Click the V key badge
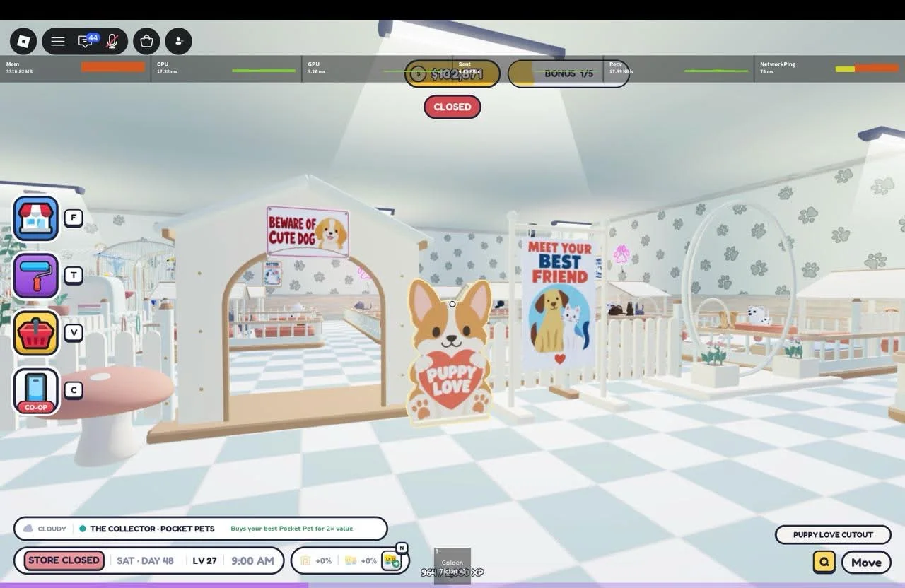The width and height of the screenshot is (905, 588). point(74,332)
